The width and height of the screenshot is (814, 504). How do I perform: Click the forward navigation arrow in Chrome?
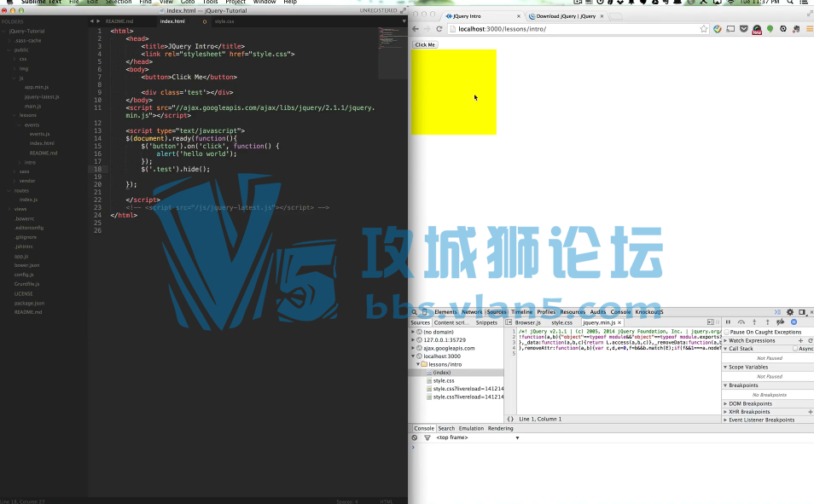pos(427,29)
